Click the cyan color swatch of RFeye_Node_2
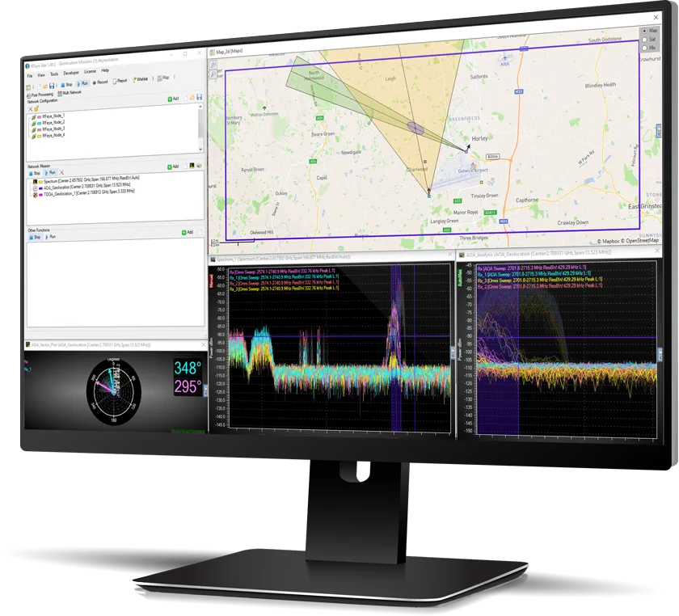Screen dimensions: 679x616 coord(39,124)
